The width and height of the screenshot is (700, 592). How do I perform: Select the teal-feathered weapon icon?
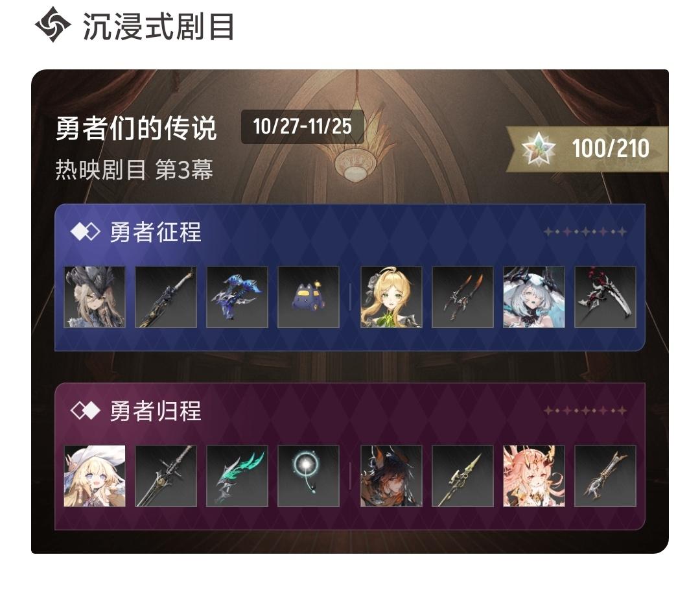click(237, 476)
